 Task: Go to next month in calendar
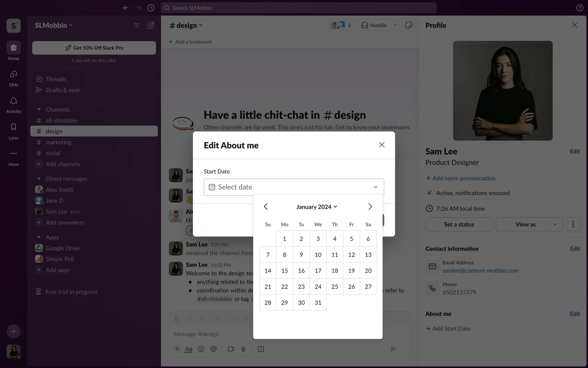[x=370, y=207]
